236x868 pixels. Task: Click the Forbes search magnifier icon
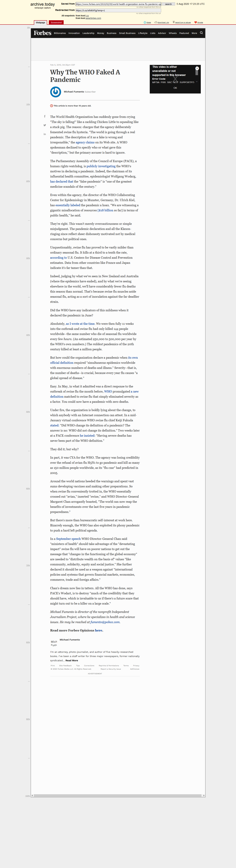click(201, 33)
